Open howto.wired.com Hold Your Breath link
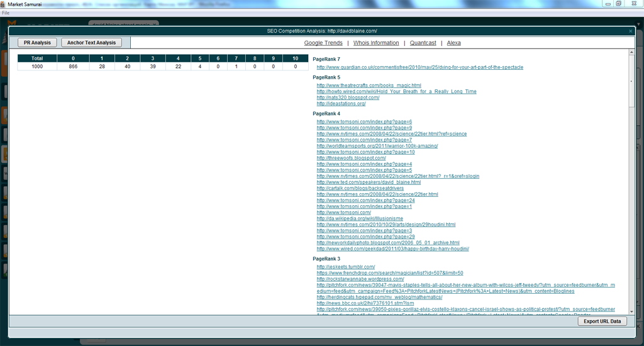This screenshot has width=644, height=346. coord(396,92)
